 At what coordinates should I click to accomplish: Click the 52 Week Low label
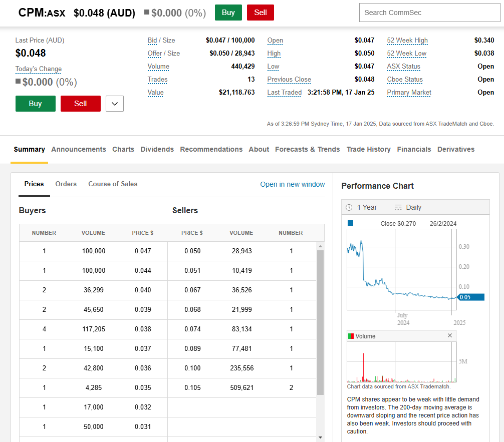pyautogui.click(x=407, y=54)
